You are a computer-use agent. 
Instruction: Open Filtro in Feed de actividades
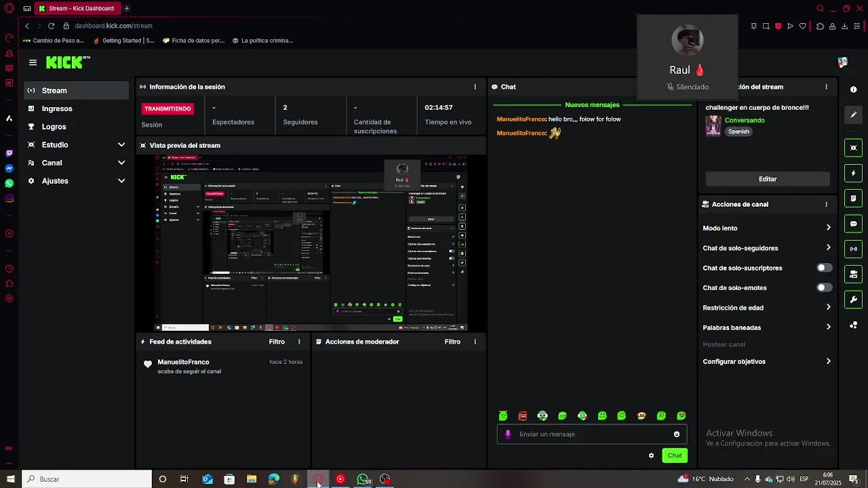click(277, 342)
